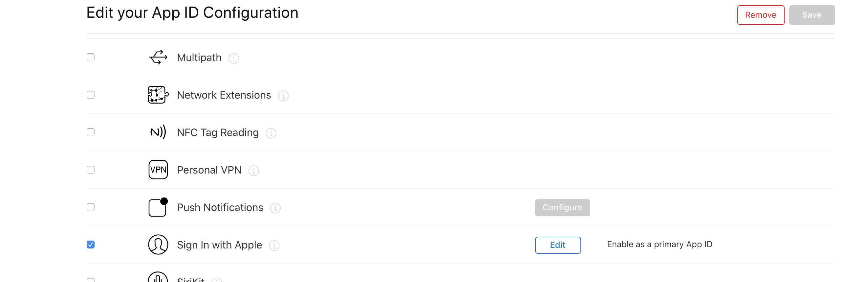868x282 pixels.
Task: Edit Sign In with Apple settings
Action: pyautogui.click(x=558, y=245)
